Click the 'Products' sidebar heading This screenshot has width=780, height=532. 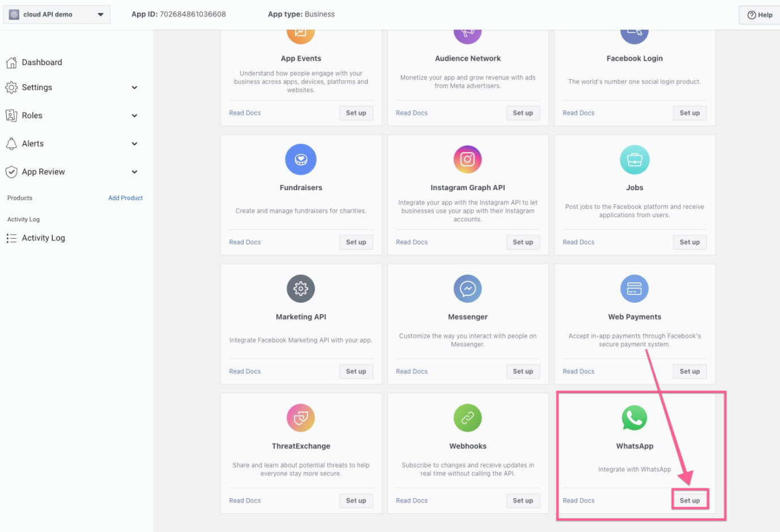(x=20, y=198)
